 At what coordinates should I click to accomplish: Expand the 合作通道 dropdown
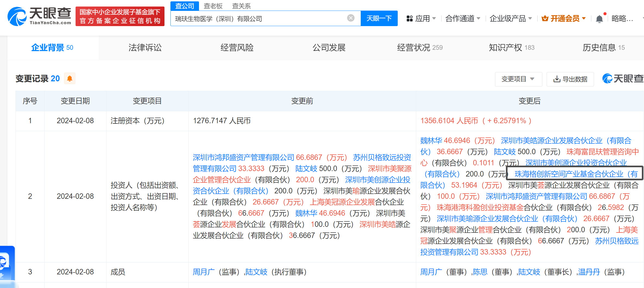463,18
